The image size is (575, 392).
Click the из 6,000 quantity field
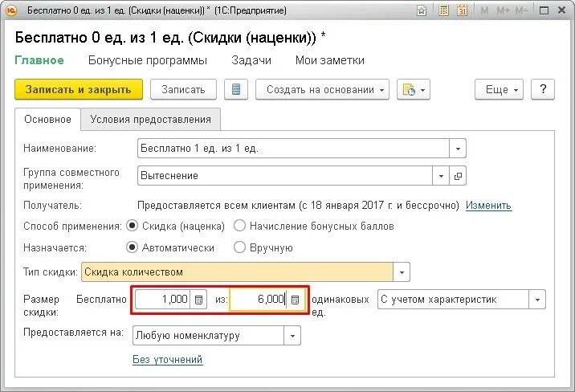click(x=259, y=300)
